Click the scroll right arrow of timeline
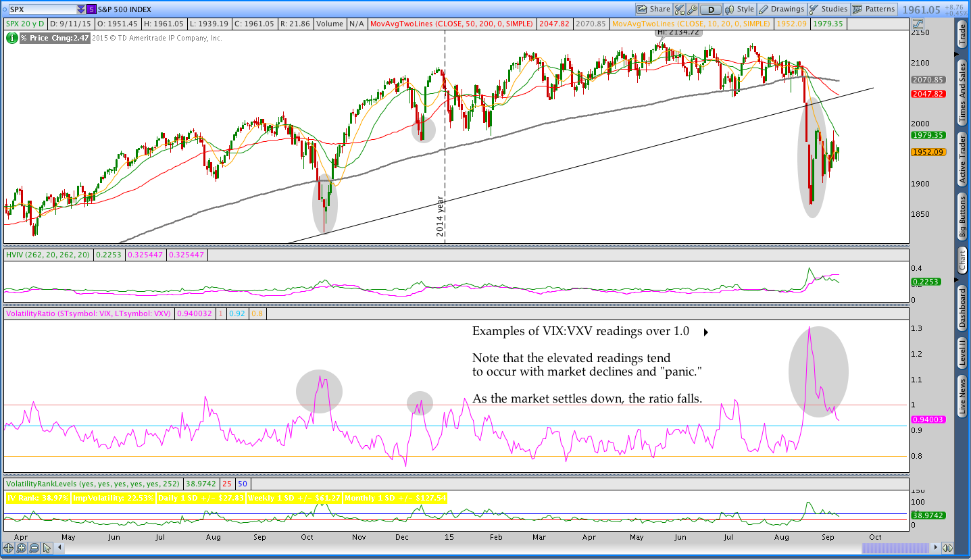This screenshot has height=560, width=971. coord(935,548)
